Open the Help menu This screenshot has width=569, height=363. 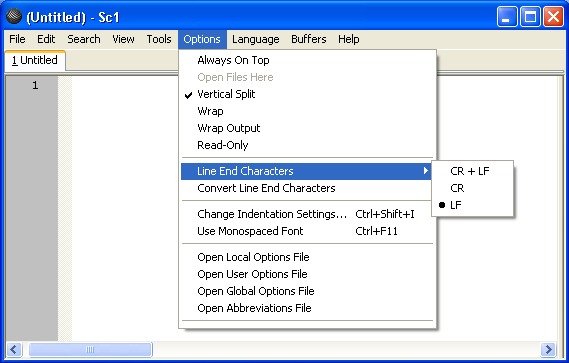pos(349,39)
